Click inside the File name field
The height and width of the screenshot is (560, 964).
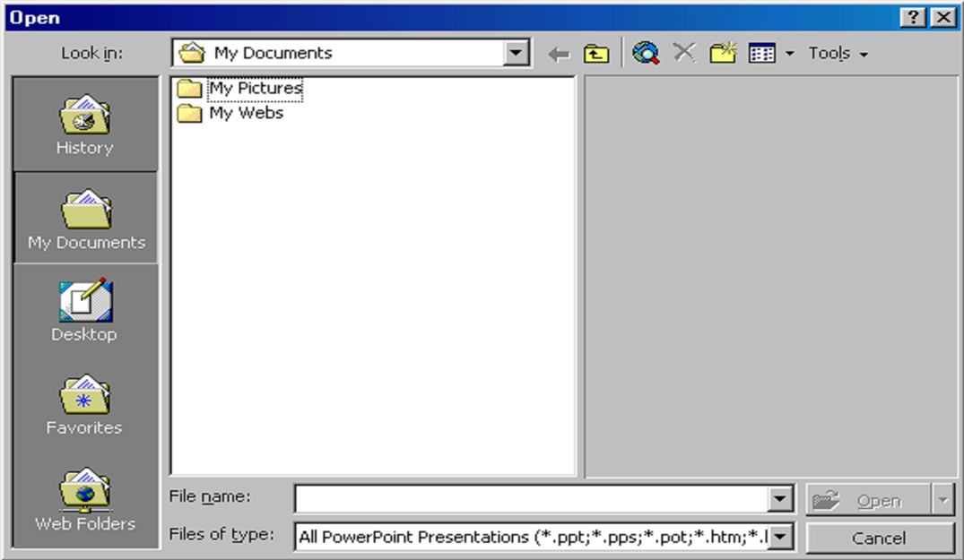[531, 500]
